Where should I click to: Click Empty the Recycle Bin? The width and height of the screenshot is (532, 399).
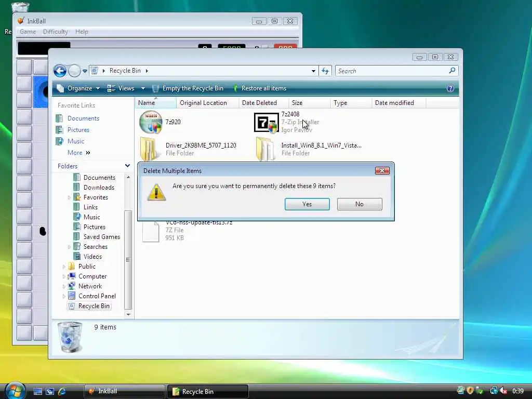point(188,88)
